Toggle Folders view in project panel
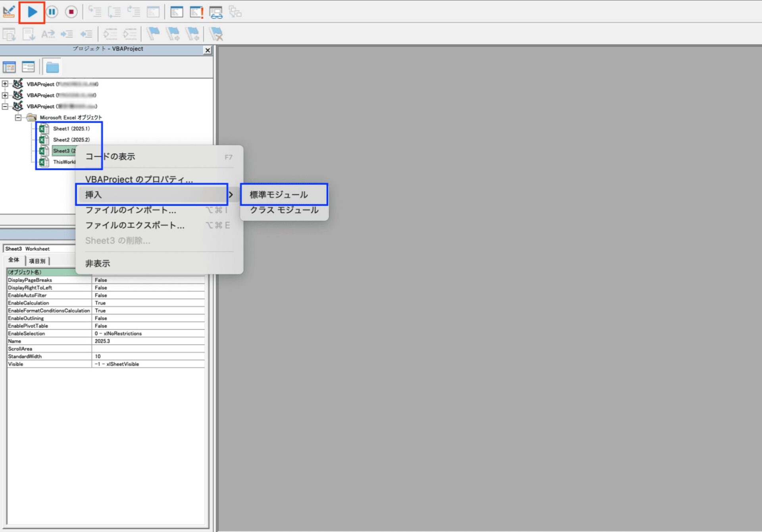 coord(52,67)
